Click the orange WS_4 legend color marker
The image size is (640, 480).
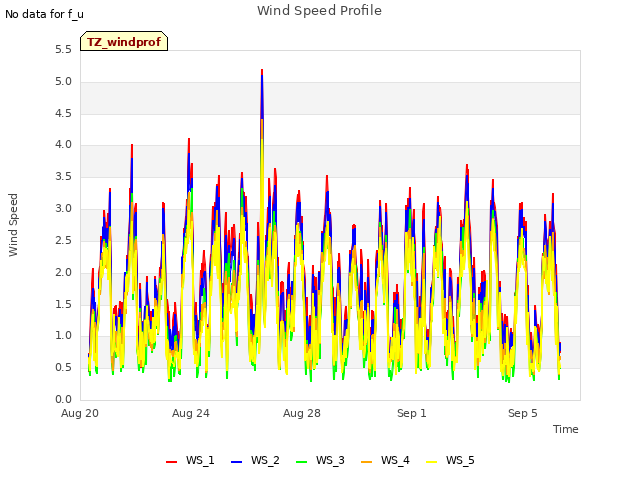coord(367,462)
